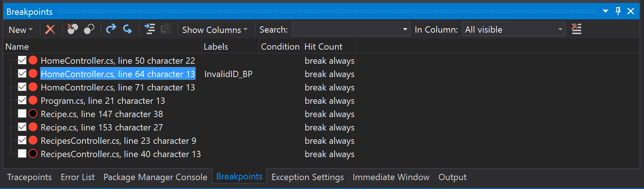644x189 pixels.
Task: Reset all search criteria icon
Action: tap(576, 29)
